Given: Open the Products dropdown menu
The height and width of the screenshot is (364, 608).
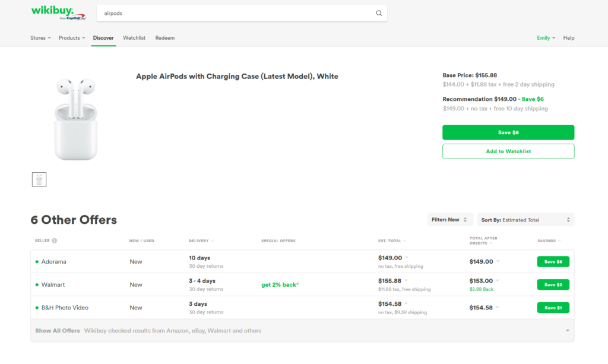Looking at the screenshot, I should [x=72, y=38].
